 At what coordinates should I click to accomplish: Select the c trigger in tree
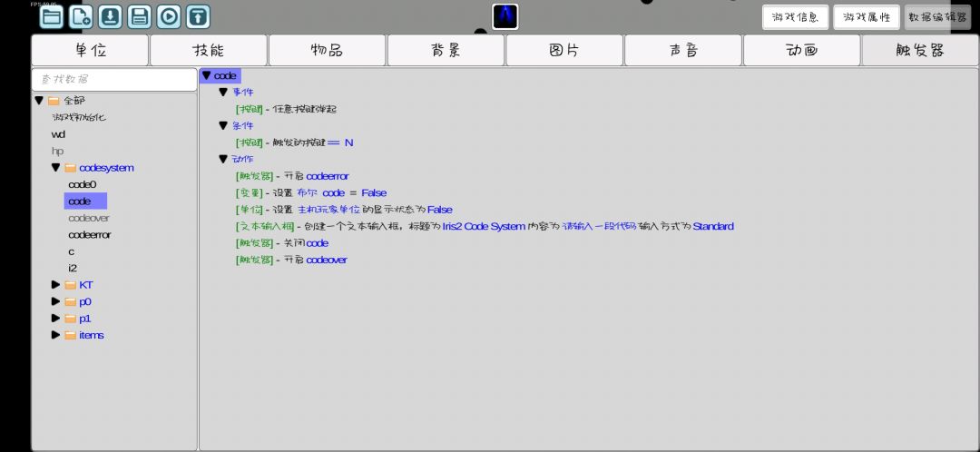pos(72,252)
